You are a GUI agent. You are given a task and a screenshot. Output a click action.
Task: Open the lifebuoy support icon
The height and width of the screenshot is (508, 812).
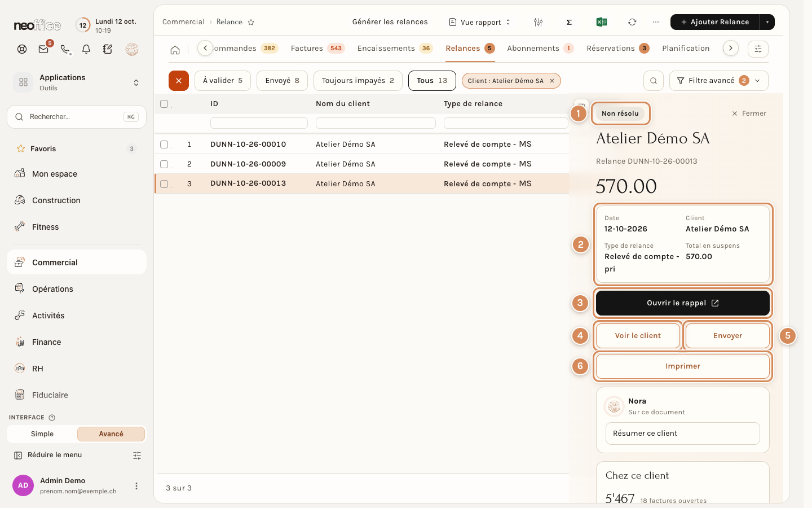(x=22, y=49)
